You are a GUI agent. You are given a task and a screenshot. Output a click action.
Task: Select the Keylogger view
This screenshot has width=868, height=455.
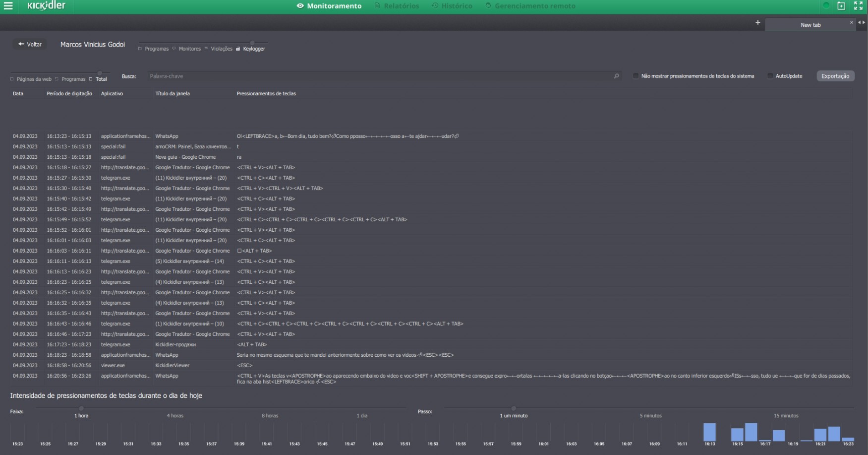point(251,49)
